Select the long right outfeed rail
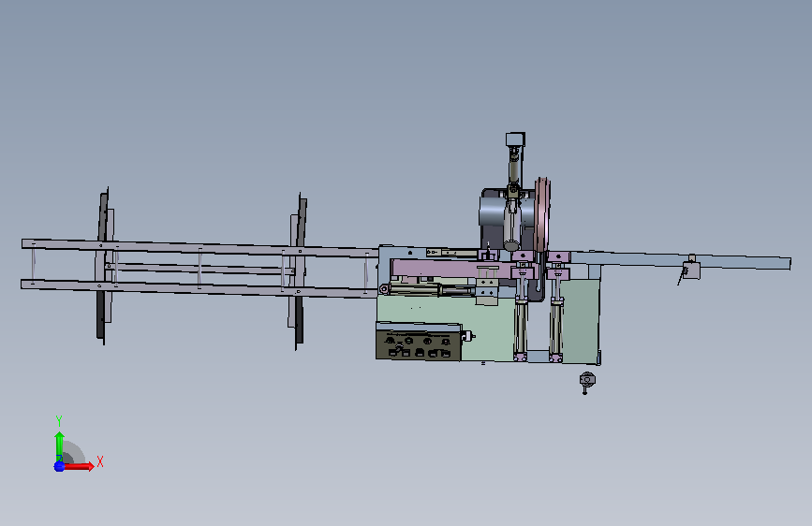Viewport: 812px width, 526px height. [x=679, y=260]
